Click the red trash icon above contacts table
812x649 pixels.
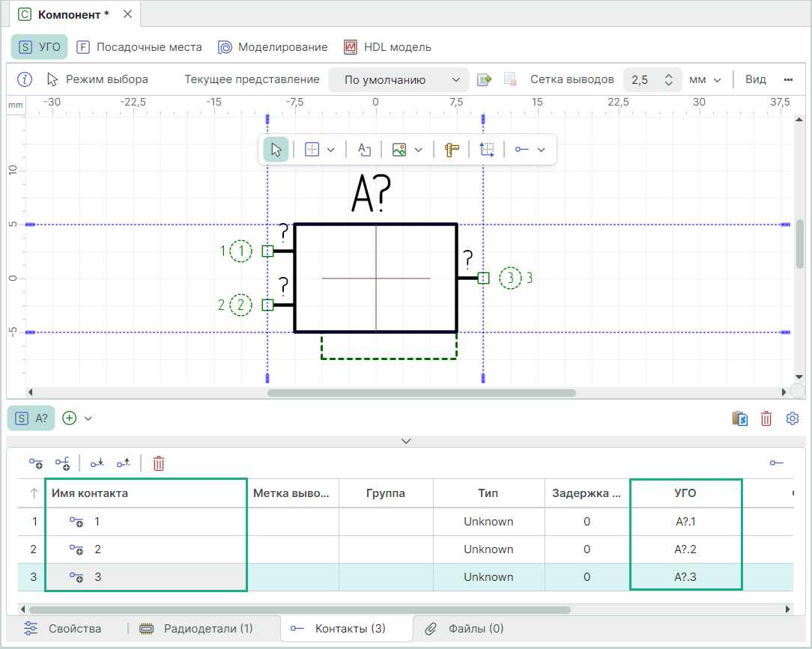[159, 463]
